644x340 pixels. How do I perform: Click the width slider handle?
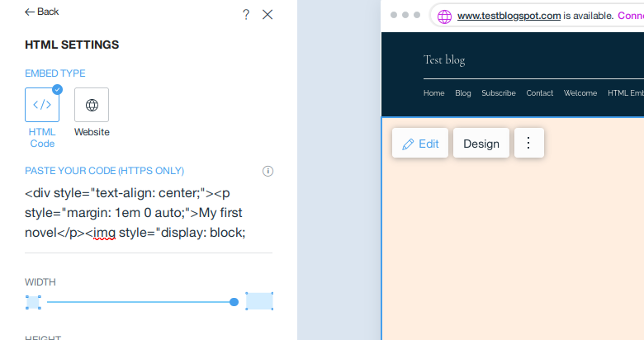pyautogui.click(x=234, y=302)
